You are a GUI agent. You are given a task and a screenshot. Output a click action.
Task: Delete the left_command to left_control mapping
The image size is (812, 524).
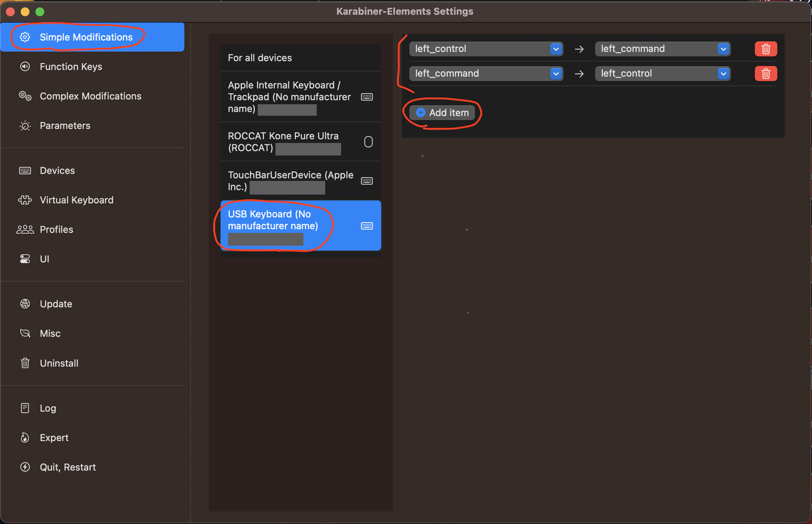click(x=766, y=73)
